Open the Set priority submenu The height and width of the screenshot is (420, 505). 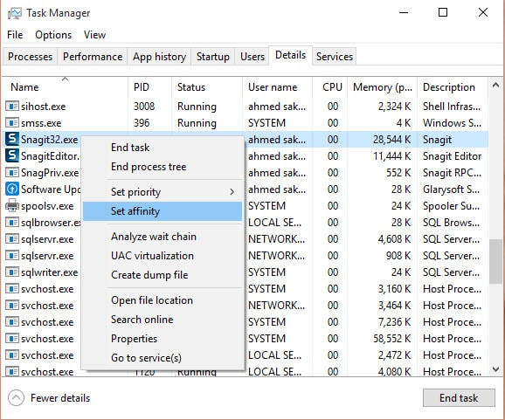(163, 192)
